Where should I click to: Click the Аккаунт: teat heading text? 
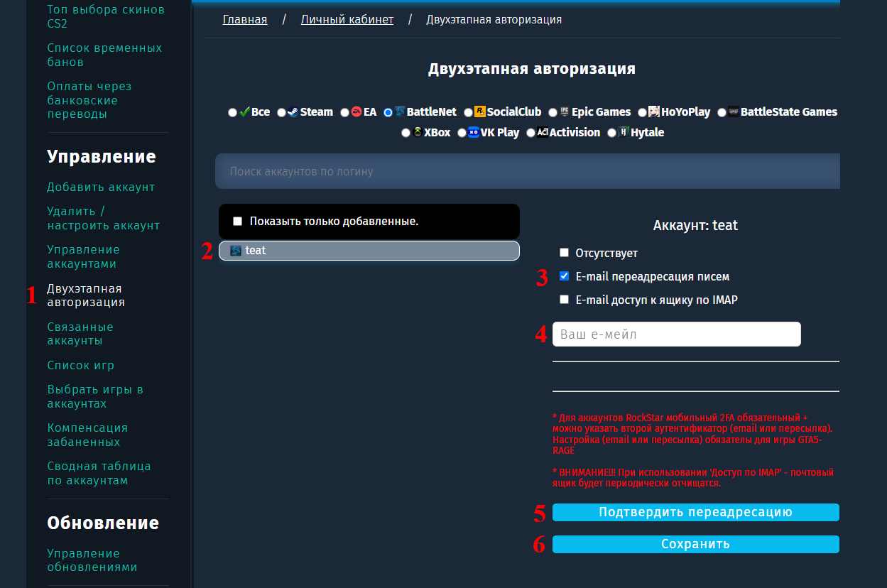coord(695,226)
